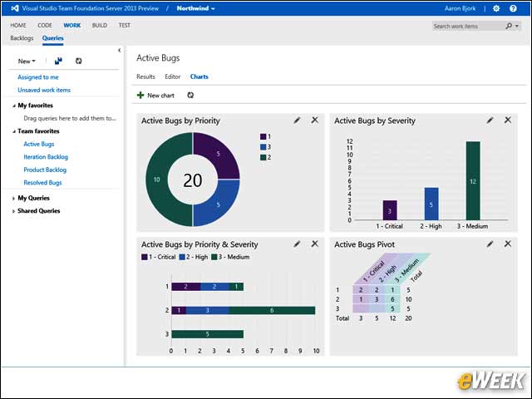Open the settings gear in header

point(496,8)
